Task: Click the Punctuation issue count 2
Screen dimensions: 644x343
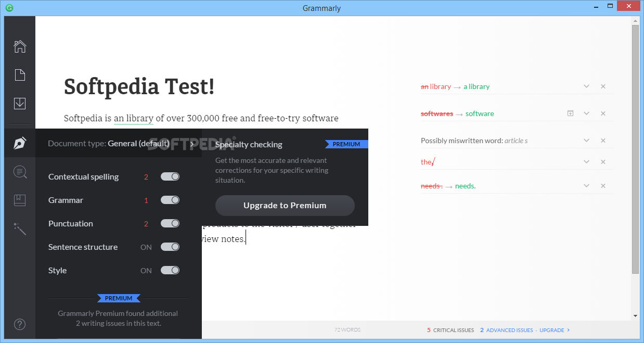Action: tap(146, 224)
